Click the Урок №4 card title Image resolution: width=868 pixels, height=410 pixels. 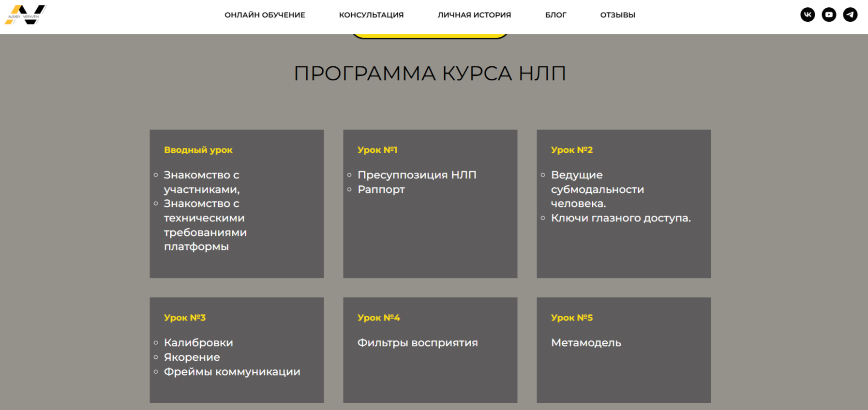coord(378,318)
